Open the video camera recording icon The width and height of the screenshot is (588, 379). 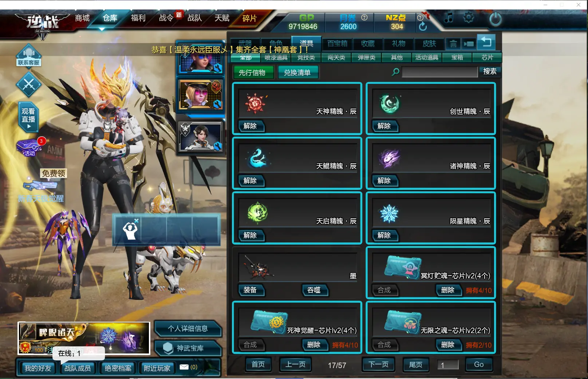469,44
